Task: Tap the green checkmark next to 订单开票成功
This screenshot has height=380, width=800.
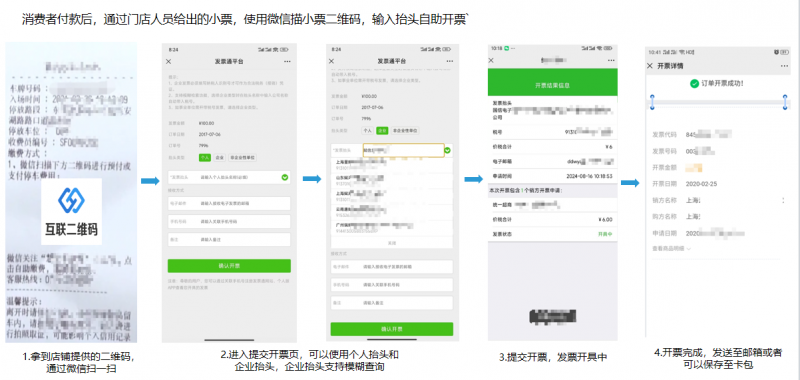Action: 694,83
